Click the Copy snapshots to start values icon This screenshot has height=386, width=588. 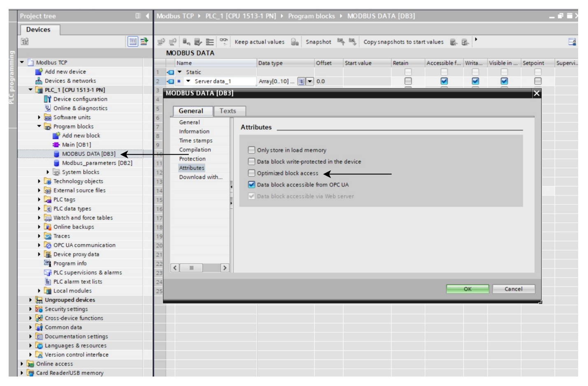453,42
